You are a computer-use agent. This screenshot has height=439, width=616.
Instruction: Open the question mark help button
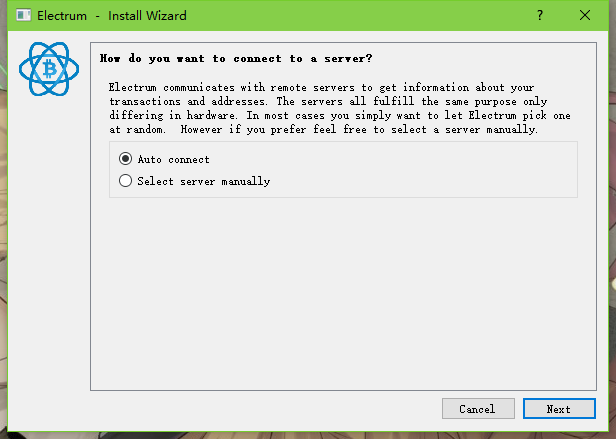click(540, 15)
